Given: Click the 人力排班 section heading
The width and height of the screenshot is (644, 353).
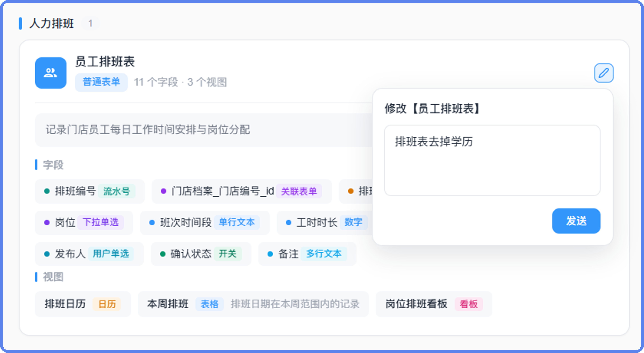Looking at the screenshot, I should point(52,24).
